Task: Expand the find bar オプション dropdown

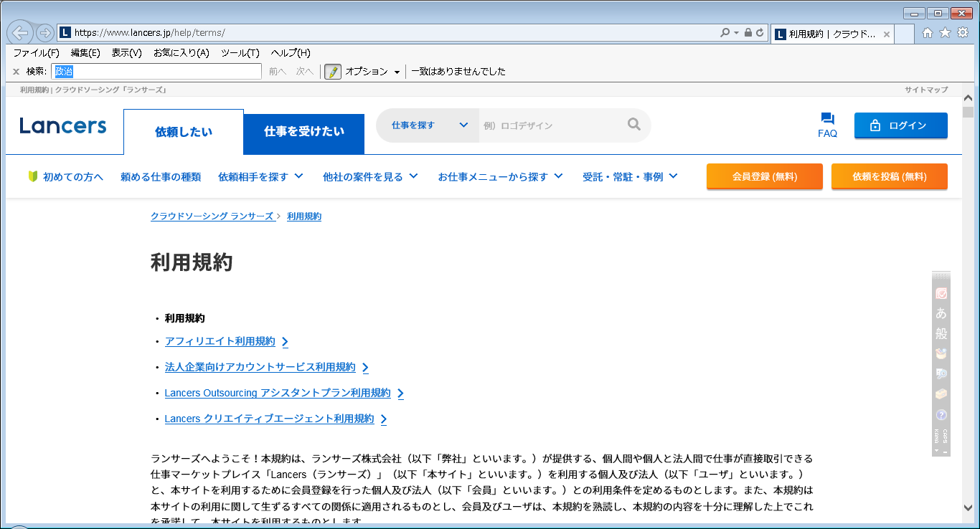Action: coord(372,72)
